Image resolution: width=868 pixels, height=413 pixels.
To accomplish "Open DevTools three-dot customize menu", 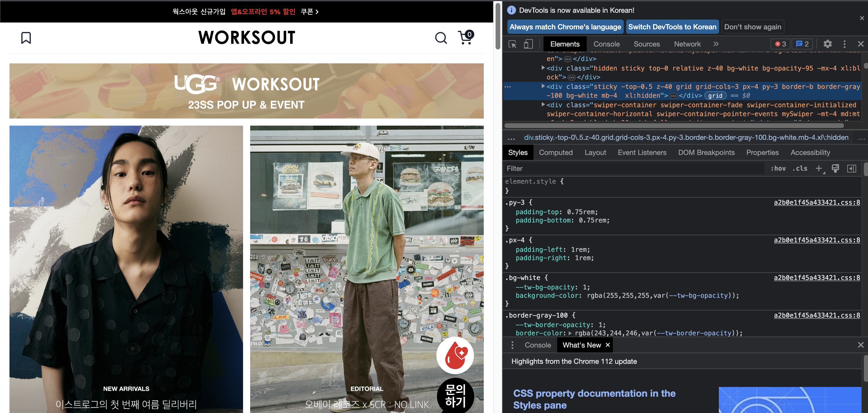I will point(844,44).
